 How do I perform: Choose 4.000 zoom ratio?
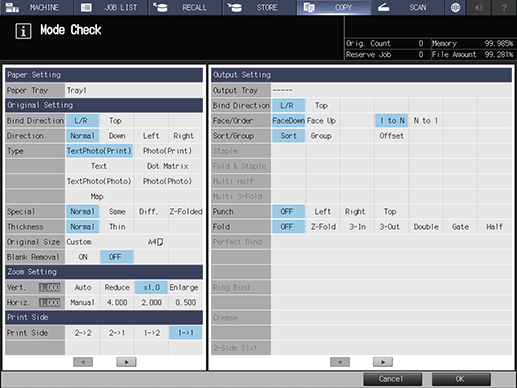pyautogui.click(x=116, y=303)
